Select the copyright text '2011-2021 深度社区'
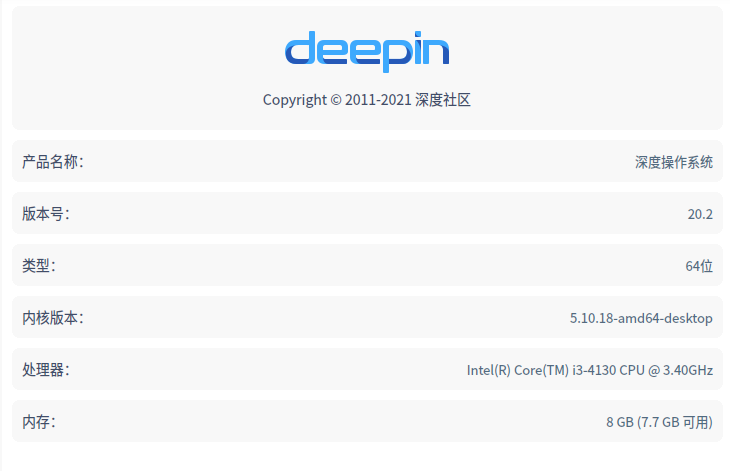The width and height of the screenshot is (730, 471). (x=408, y=100)
